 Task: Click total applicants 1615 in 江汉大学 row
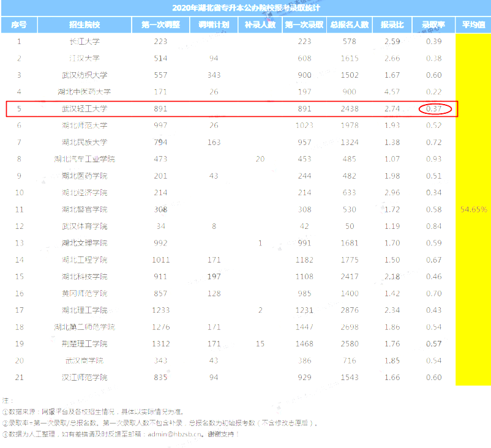pos(350,58)
